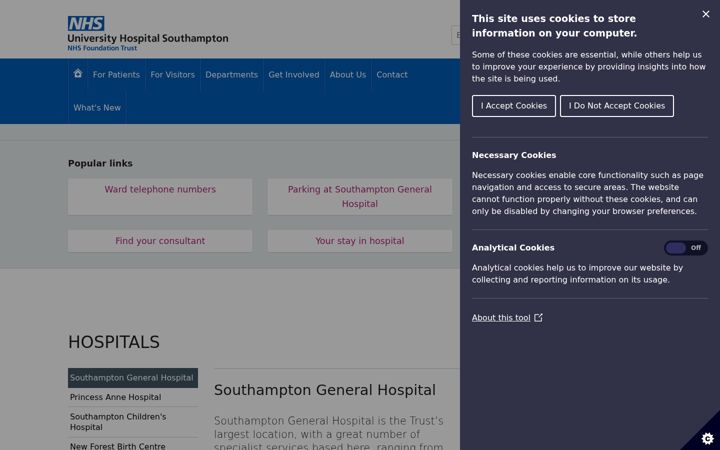The height and width of the screenshot is (450, 720).
Task: Click the partially hidden search field
Action: click(456, 35)
